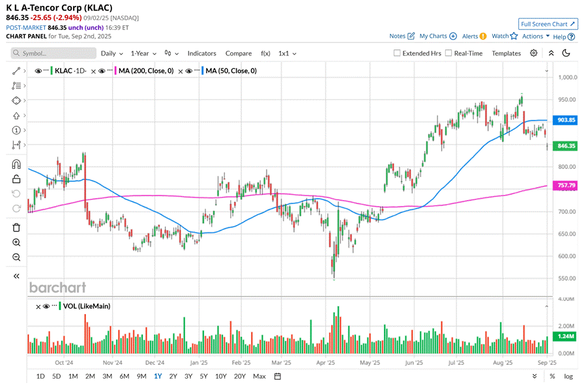The image size is (588, 385).
Task: Open the Templates menu
Action: tap(507, 53)
